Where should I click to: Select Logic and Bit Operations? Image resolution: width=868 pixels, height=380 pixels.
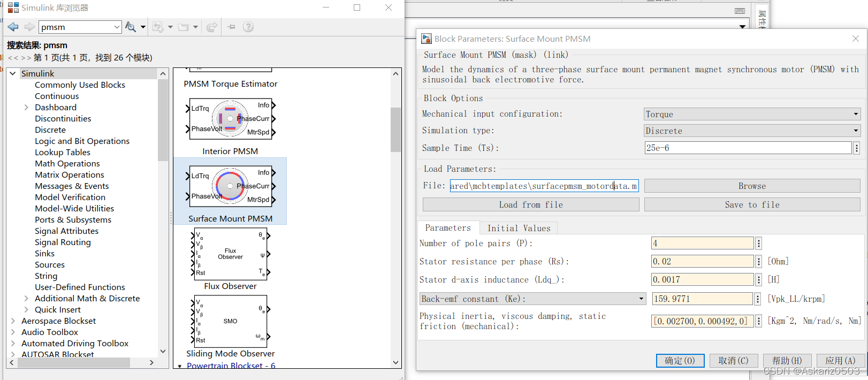click(82, 141)
